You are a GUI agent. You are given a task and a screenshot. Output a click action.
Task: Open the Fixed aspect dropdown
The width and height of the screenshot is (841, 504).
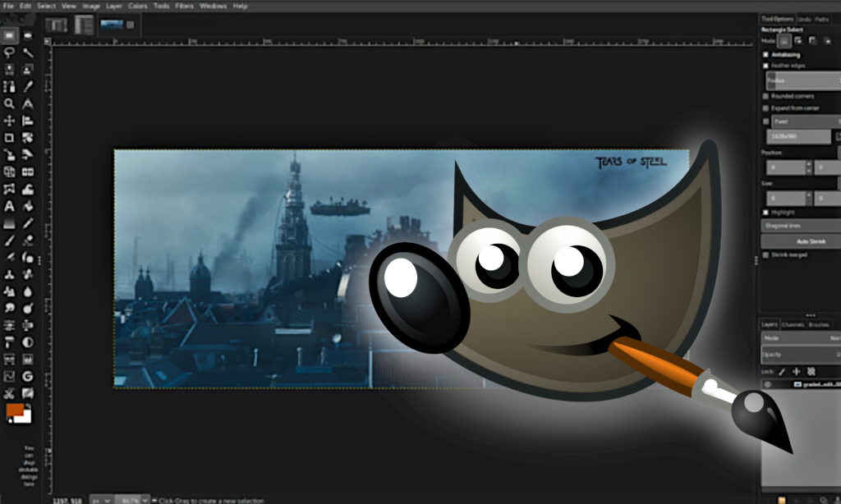click(807, 121)
